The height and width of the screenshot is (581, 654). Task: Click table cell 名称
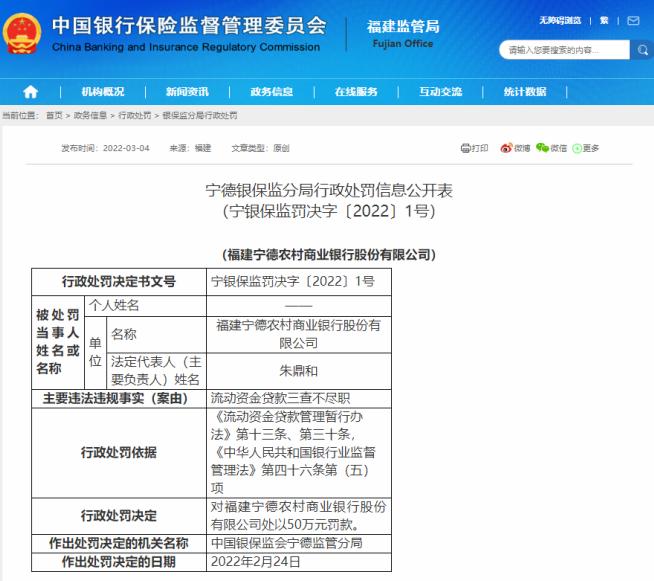pos(156,334)
